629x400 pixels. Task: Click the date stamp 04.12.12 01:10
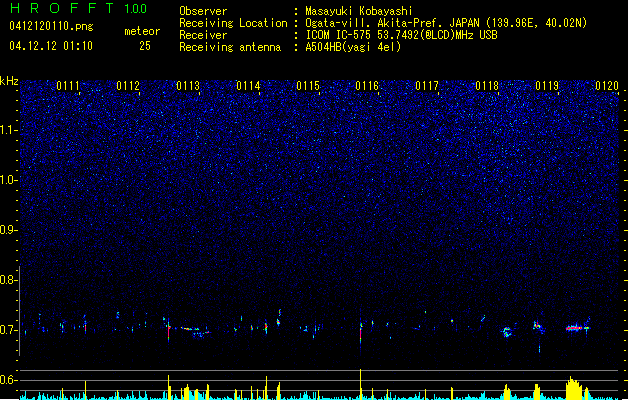coord(51,46)
